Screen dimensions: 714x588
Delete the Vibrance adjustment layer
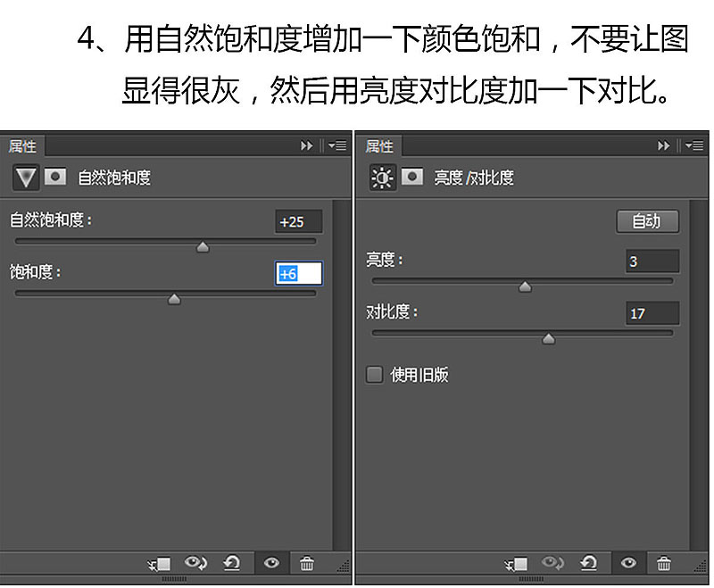coord(307,564)
